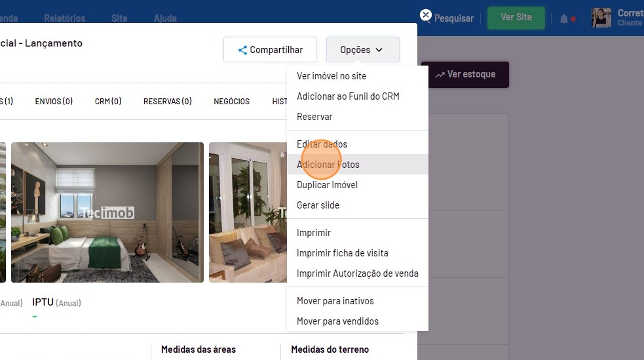The height and width of the screenshot is (360, 644).
Task: Select Adicionar Fotos from the menu
Action: click(328, 165)
